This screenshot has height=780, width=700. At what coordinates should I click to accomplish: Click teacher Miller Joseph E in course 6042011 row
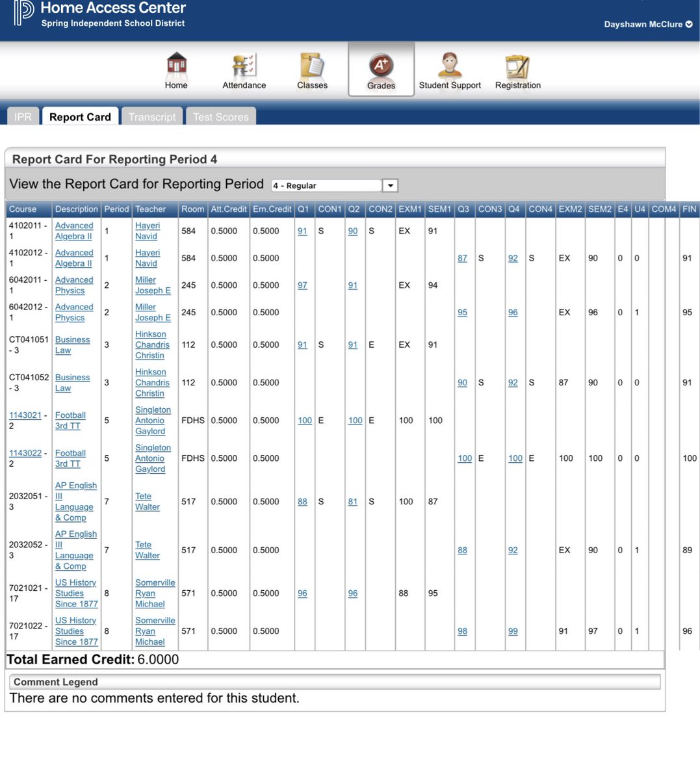153,285
